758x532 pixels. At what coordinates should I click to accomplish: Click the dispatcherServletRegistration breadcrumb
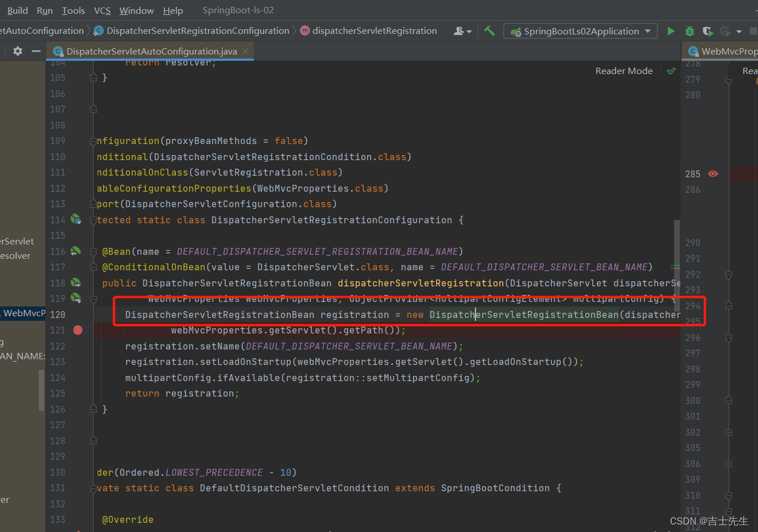374,31
